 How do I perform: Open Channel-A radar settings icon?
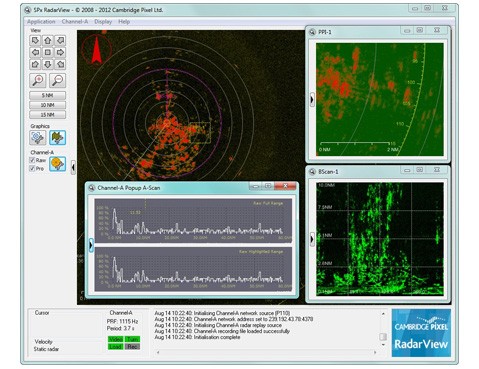(x=57, y=164)
